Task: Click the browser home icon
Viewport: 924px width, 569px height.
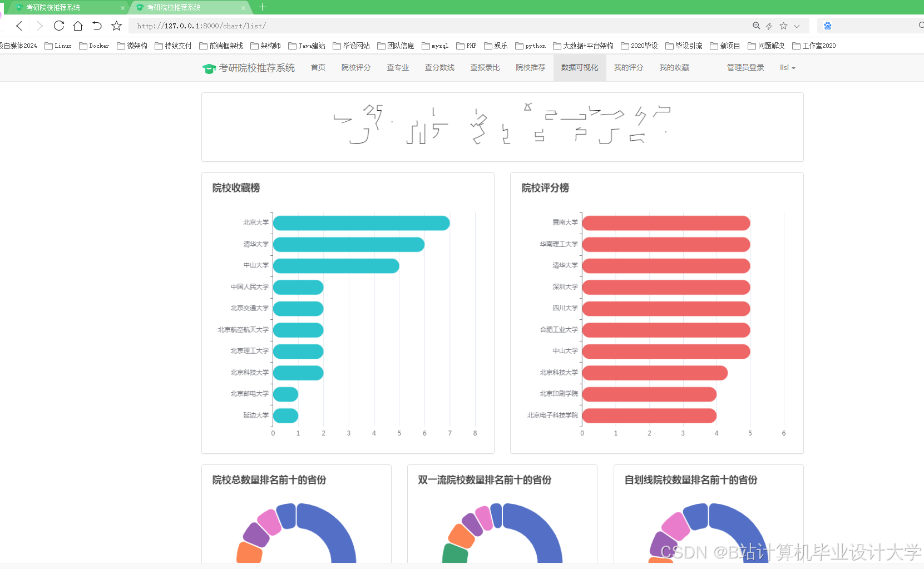Action: tap(78, 26)
